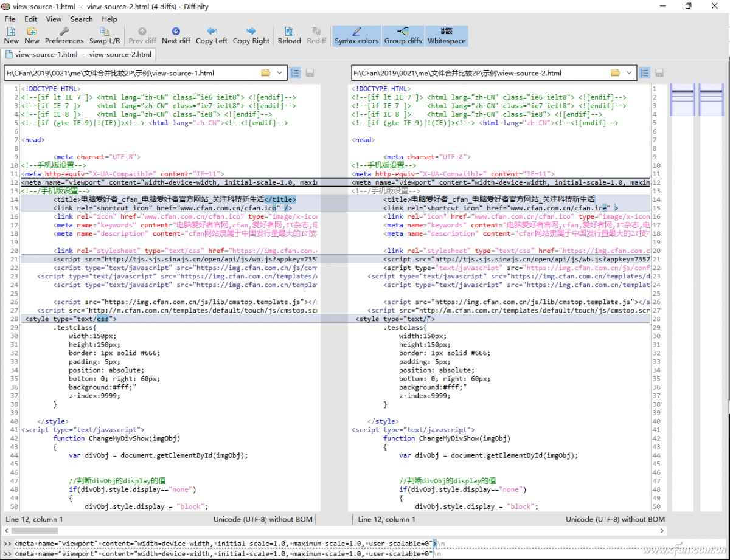
Task: Copy the current diff to the right
Action: coord(251,35)
